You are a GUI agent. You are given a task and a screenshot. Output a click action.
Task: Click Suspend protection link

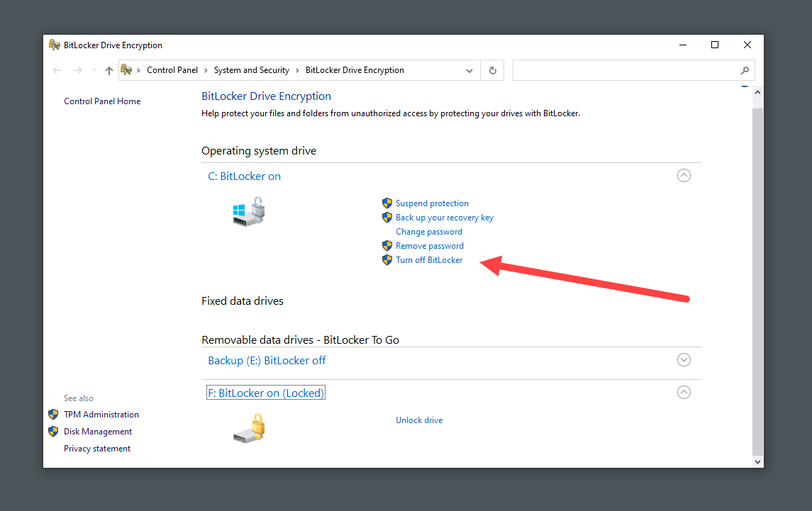pyautogui.click(x=432, y=203)
